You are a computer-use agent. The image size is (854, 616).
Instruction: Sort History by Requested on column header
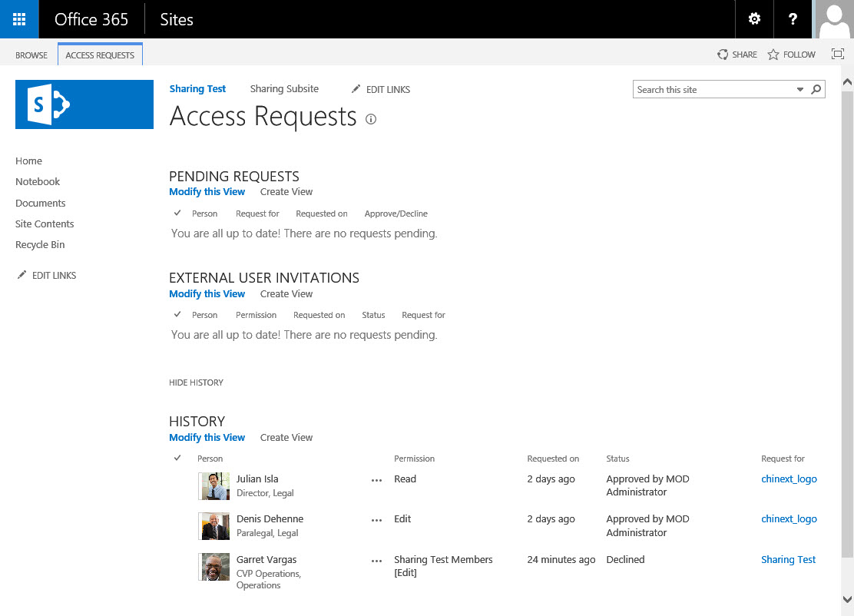[553, 459]
